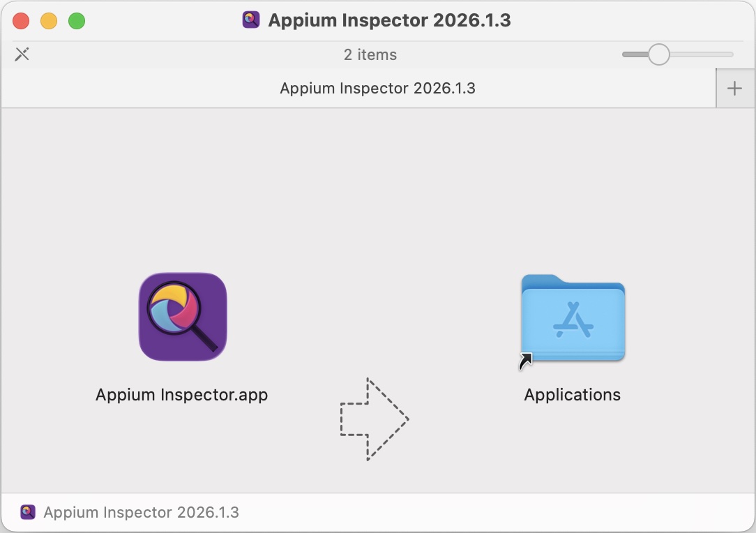756x533 pixels.
Task: Select the Appium Inspector.app icon
Action: pyautogui.click(x=183, y=317)
